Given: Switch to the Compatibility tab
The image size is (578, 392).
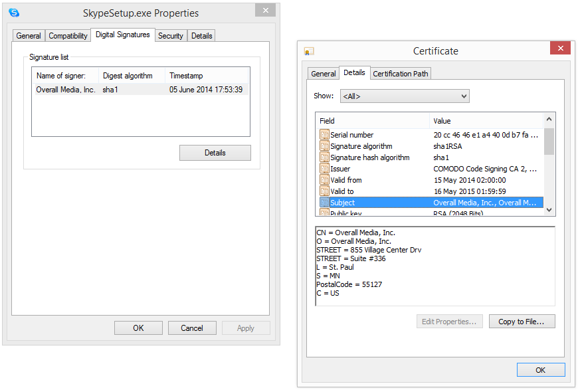Looking at the screenshot, I should click(x=68, y=36).
